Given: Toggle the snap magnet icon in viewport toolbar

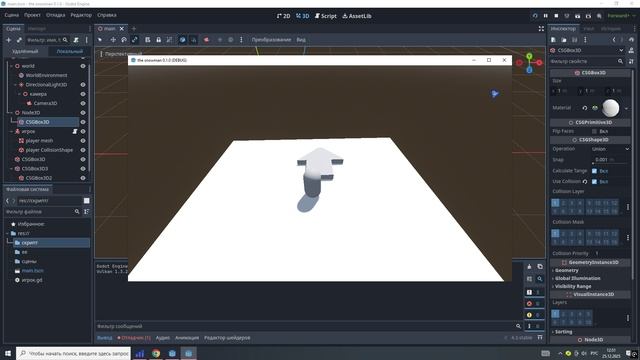Looking at the screenshot, I should [193, 40].
